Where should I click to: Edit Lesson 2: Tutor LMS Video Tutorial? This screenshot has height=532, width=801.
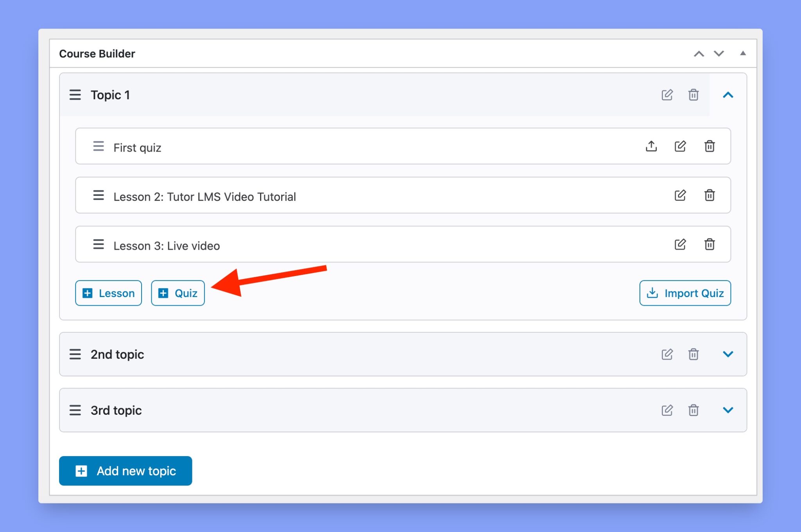(x=681, y=195)
